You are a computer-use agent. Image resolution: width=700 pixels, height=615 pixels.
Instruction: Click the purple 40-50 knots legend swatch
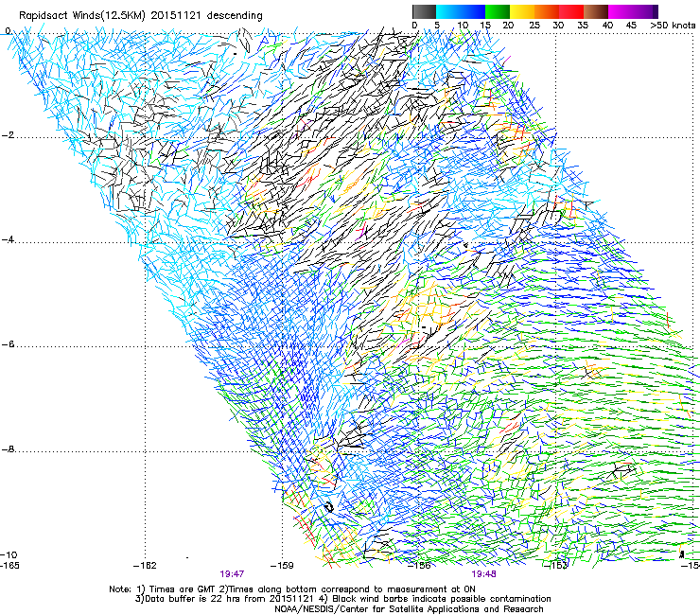coord(633,11)
